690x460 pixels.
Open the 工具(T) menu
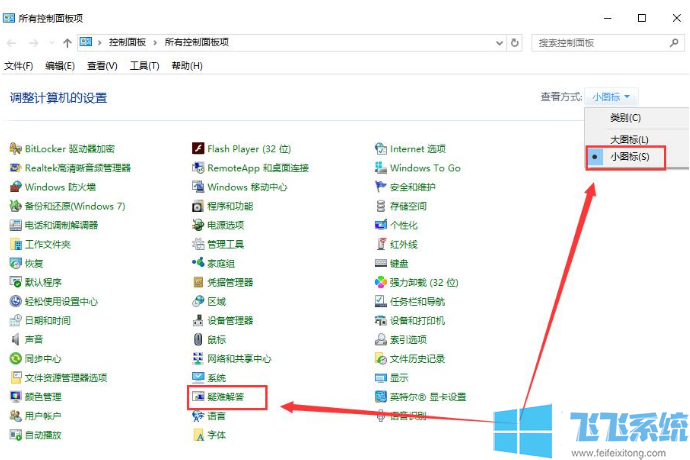(x=145, y=66)
